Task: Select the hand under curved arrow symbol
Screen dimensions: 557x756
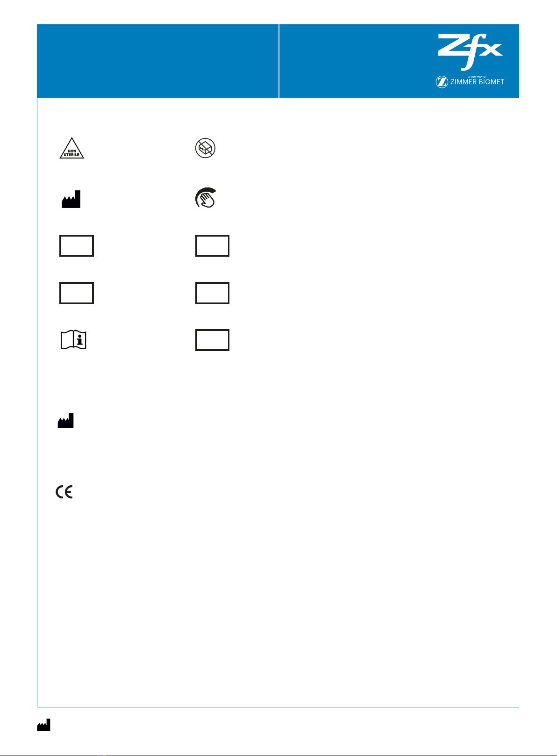Action: tap(206, 198)
